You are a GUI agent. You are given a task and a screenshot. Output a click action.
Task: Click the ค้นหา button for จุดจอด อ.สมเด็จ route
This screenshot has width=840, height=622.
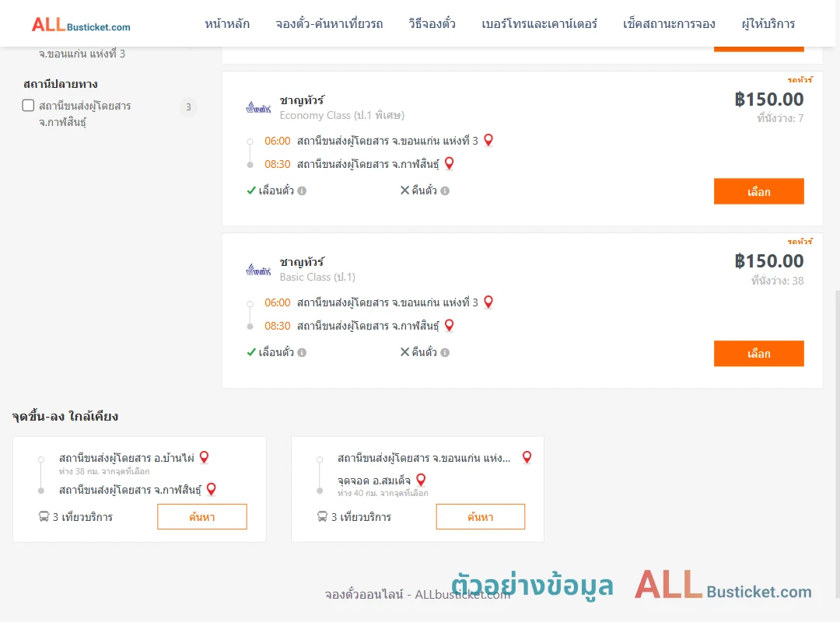coord(481,516)
